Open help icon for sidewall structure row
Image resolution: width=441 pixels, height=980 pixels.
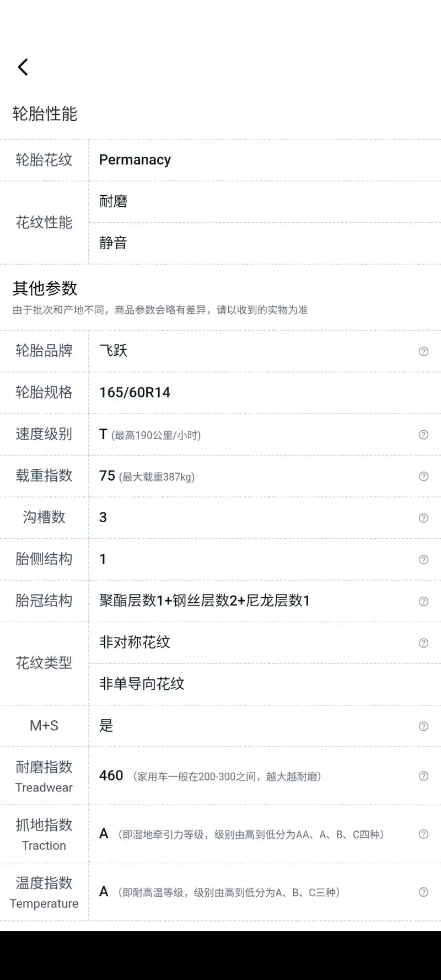[423, 560]
